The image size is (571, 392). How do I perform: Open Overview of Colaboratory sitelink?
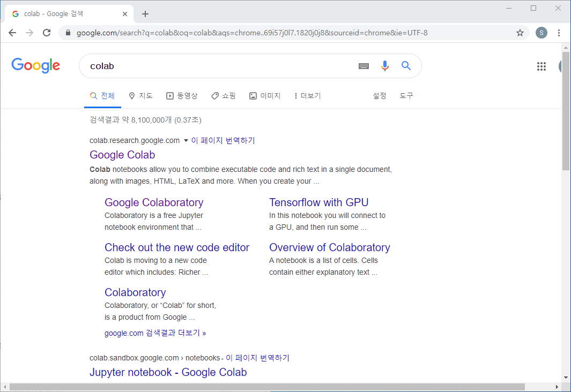[x=330, y=247]
